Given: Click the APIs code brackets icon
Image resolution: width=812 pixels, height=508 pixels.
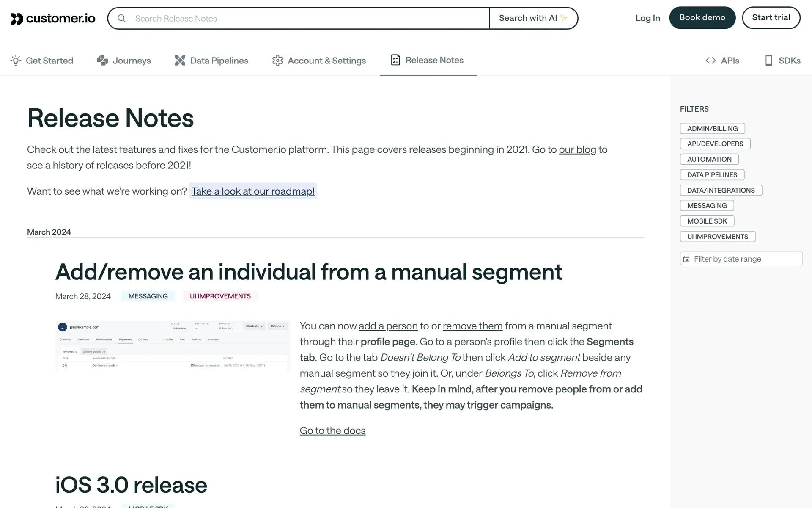Looking at the screenshot, I should pyautogui.click(x=710, y=61).
